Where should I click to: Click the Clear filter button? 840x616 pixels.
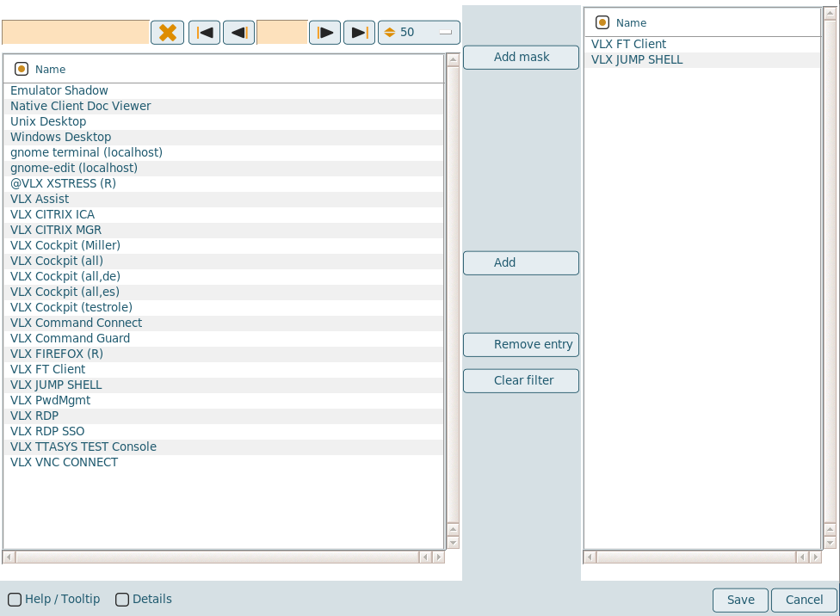click(x=521, y=380)
